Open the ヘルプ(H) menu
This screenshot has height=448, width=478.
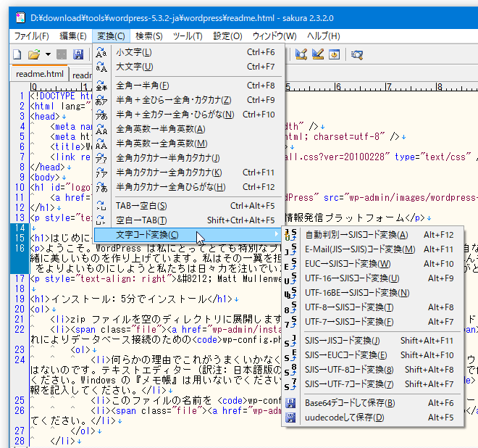coord(323,36)
